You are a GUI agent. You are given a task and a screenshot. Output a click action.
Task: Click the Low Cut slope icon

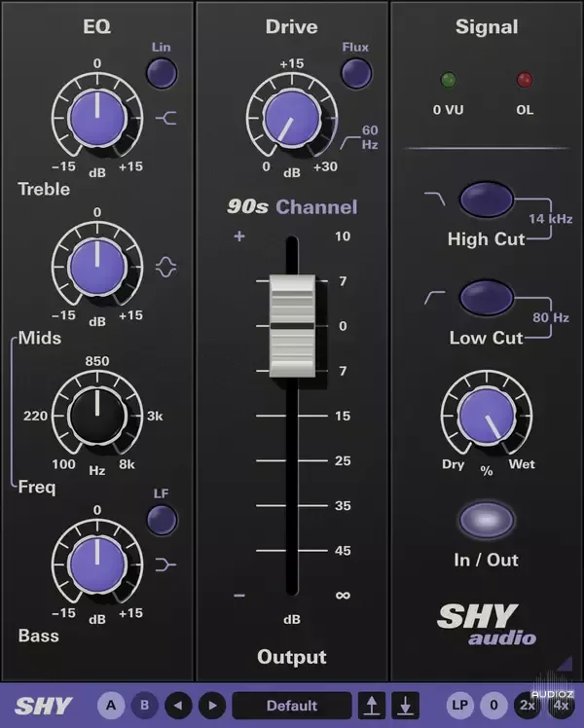click(x=434, y=298)
